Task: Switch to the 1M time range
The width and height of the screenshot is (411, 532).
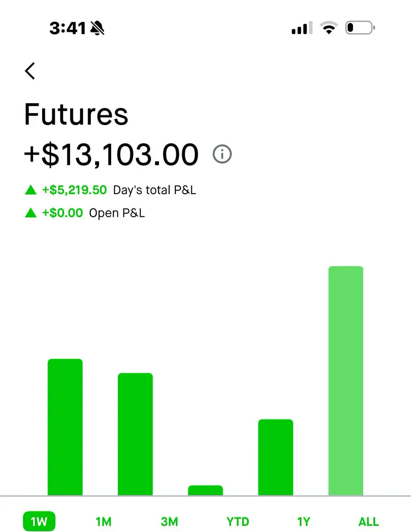Action: coord(104,522)
